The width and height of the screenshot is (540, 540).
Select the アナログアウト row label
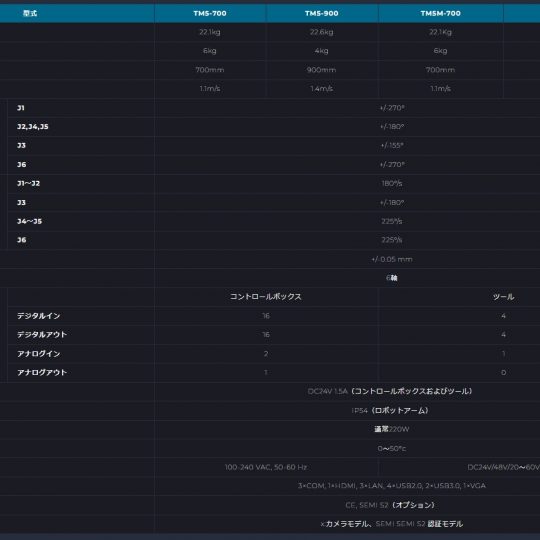point(42,372)
